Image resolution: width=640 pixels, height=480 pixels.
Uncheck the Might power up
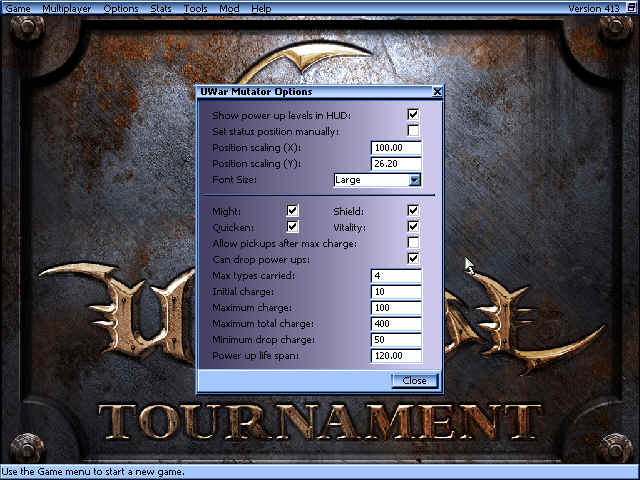click(x=292, y=211)
